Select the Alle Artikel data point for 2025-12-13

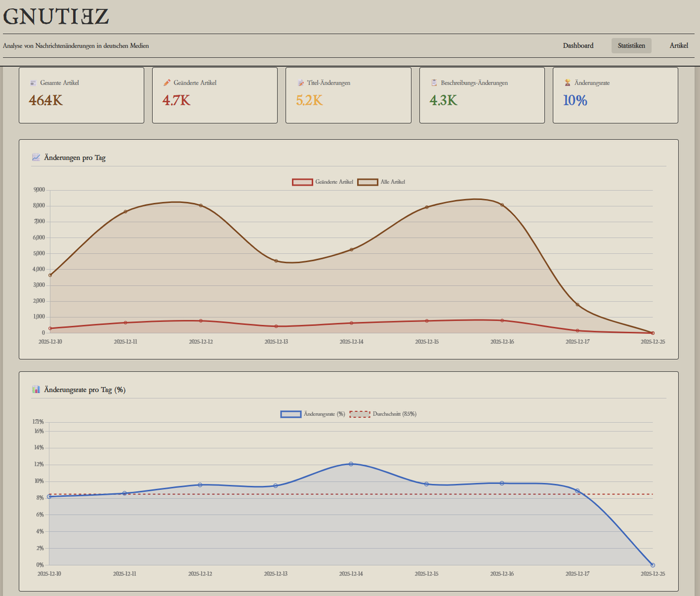tap(276, 261)
